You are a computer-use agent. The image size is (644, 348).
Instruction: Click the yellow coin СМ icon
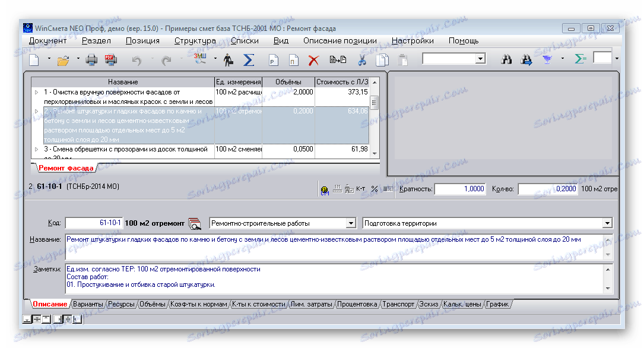point(325,190)
